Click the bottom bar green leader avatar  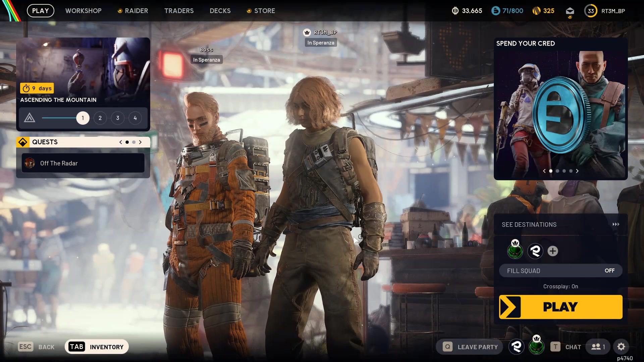tap(536, 347)
